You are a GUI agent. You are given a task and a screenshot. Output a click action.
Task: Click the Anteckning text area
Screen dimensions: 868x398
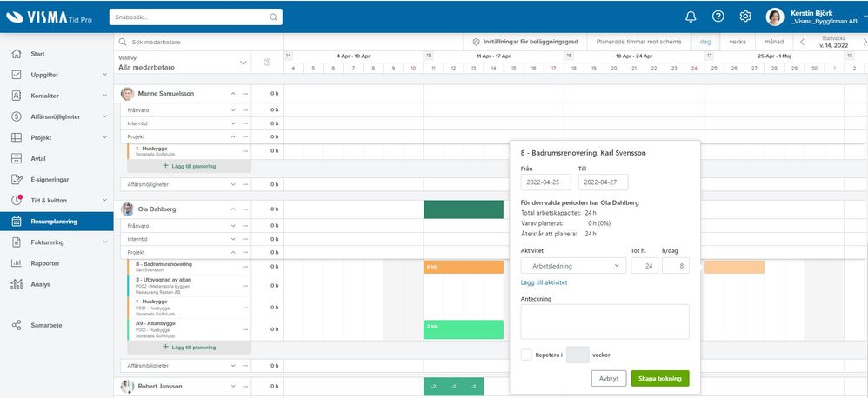605,322
